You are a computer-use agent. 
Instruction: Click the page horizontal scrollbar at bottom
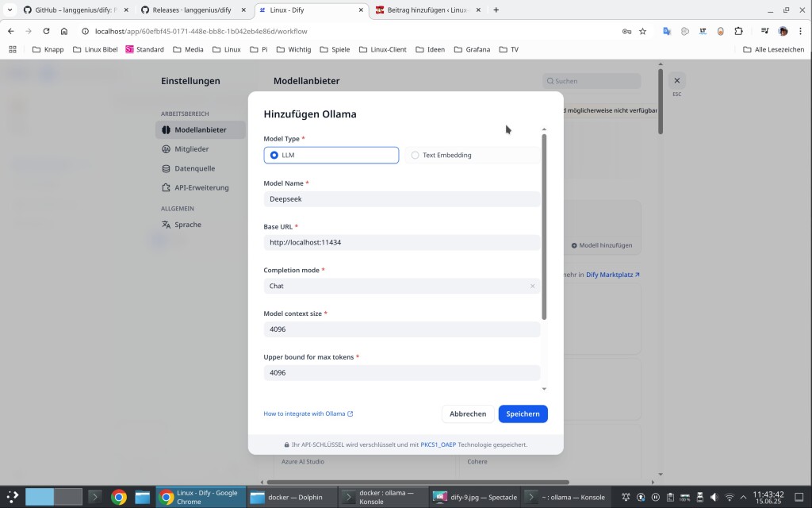pos(417,482)
